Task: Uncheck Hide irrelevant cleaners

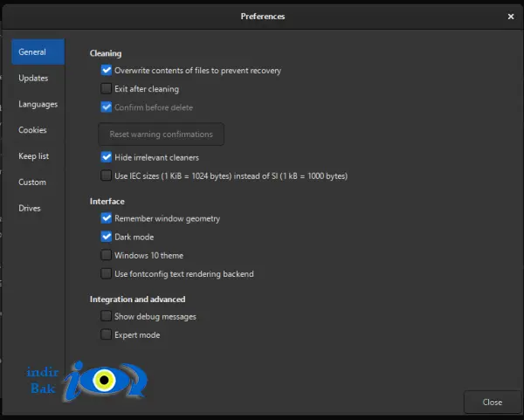Action: [x=107, y=157]
